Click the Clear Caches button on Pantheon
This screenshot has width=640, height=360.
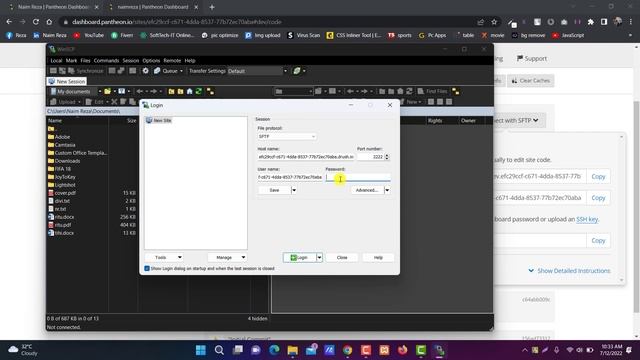[x=531, y=80]
